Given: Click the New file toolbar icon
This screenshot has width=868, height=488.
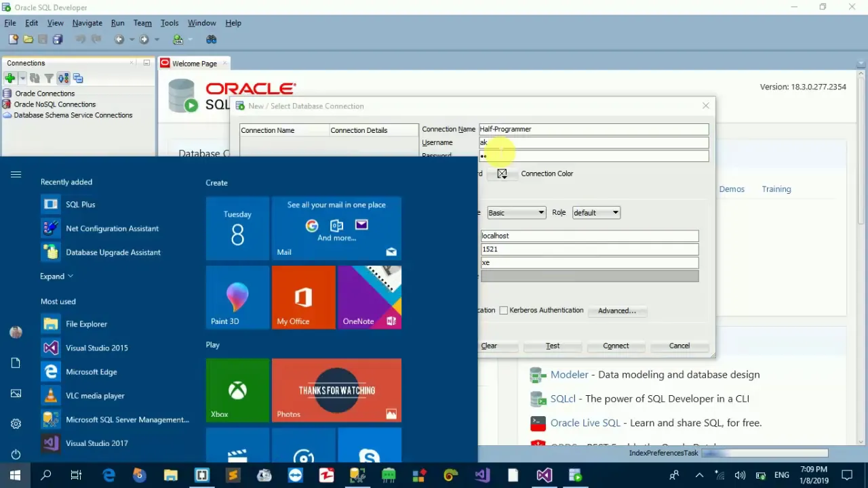Looking at the screenshot, I should (x=13, y=39).
